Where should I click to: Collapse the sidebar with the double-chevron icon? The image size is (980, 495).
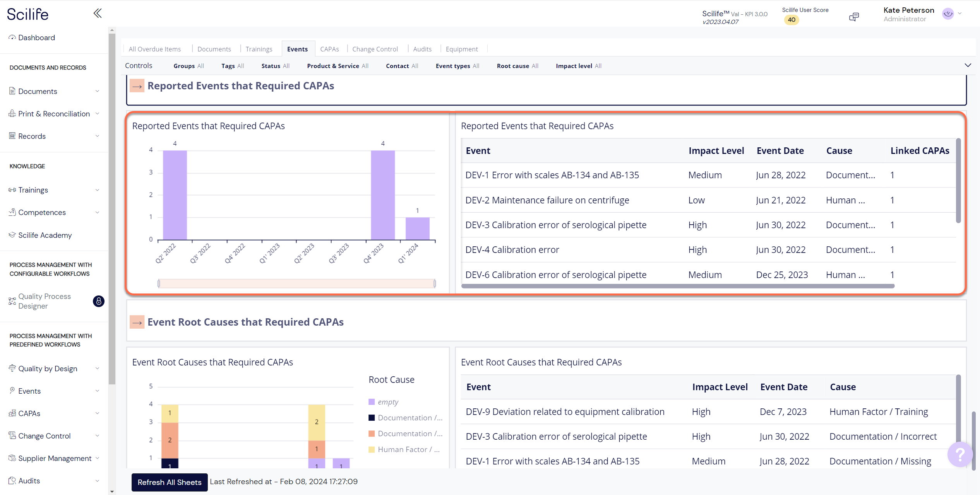click(97, 13)
